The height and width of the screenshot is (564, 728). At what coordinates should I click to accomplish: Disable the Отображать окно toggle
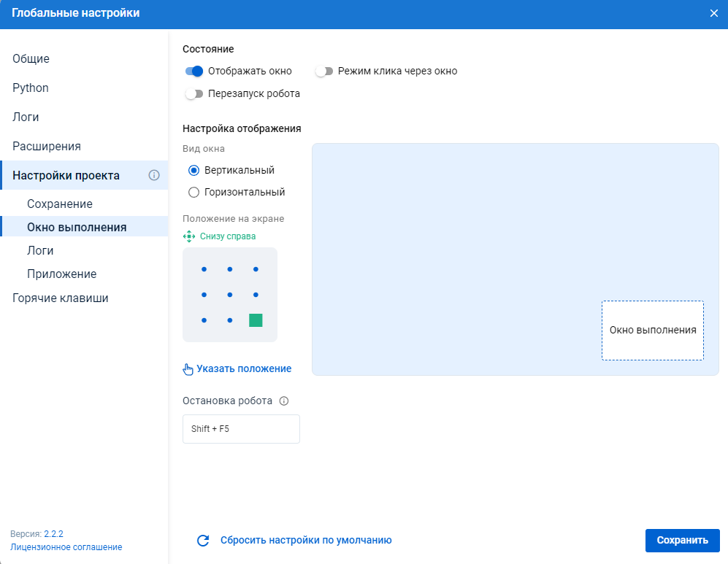click(x=194, y=72)
